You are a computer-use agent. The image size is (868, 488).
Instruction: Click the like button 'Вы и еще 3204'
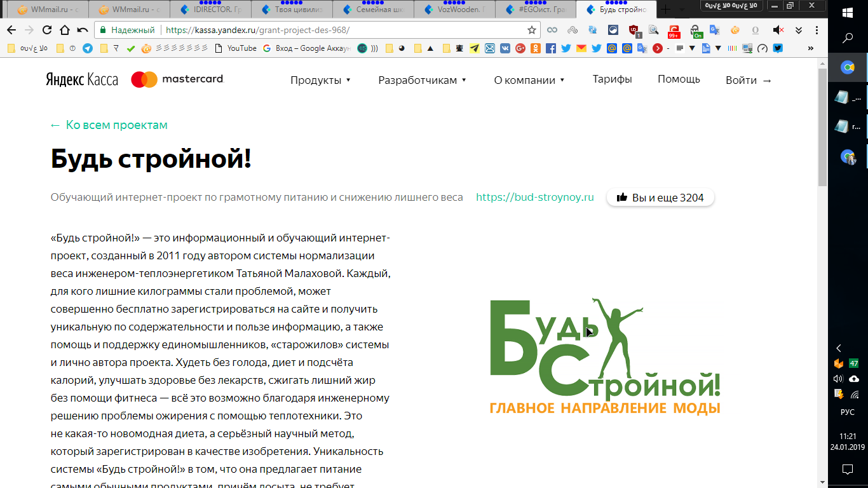(x=660, y=198)
